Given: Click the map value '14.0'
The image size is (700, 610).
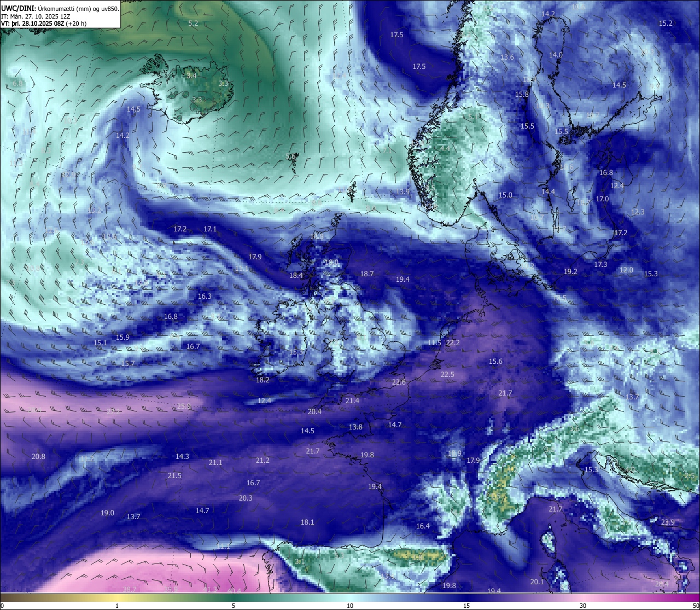Looking at the screenshot, I should coord(556,55).
